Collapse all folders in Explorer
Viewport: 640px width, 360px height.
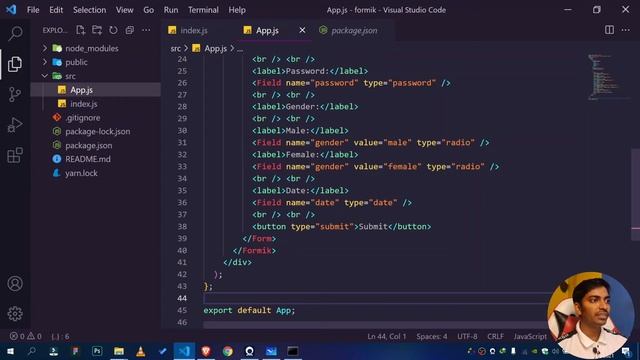point(129,30)
